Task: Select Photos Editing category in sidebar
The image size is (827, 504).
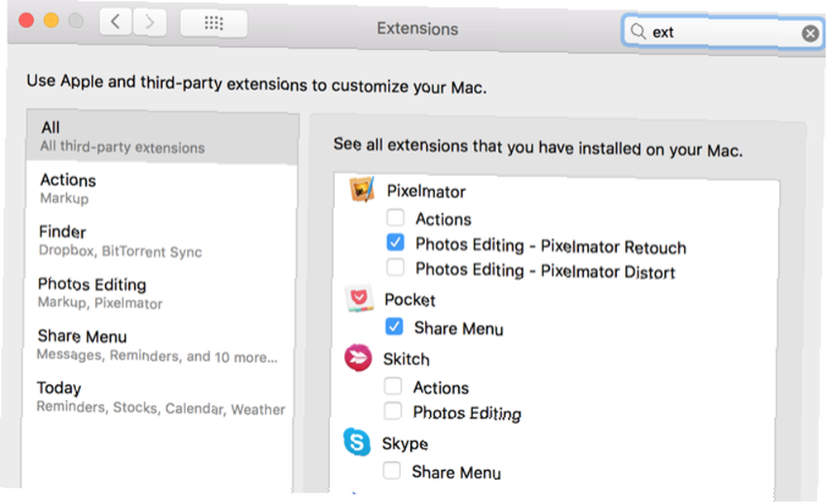Action: click(160, 293)
